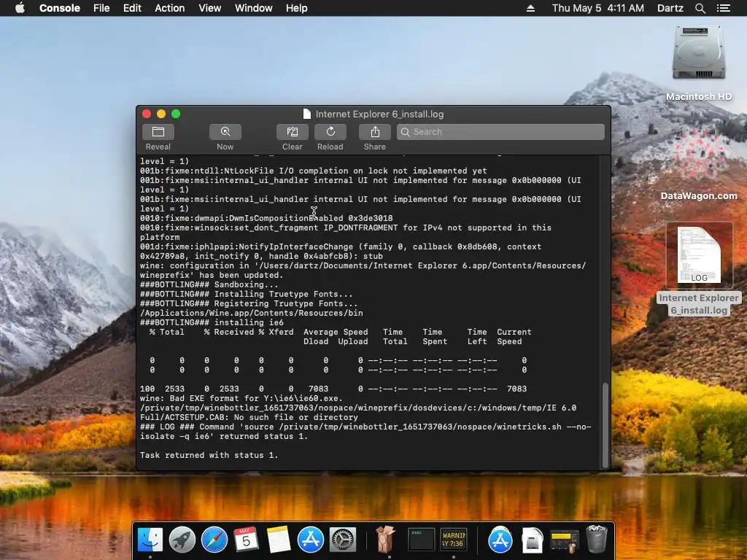Click the line 'Task returned with status 1.'
Screen dimensions: 747x560
[209, 455]
